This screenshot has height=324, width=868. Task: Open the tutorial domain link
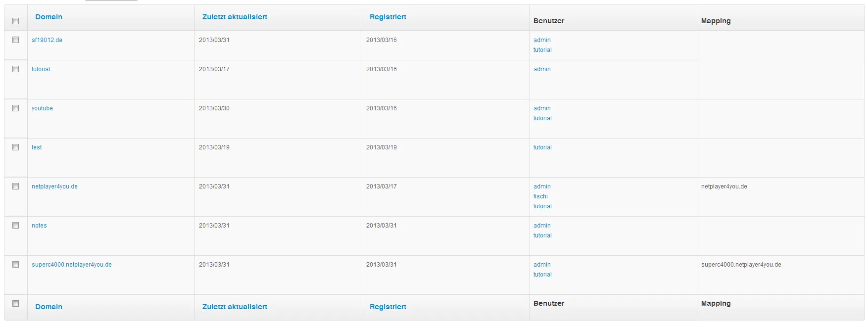click(x=41, y=69)
